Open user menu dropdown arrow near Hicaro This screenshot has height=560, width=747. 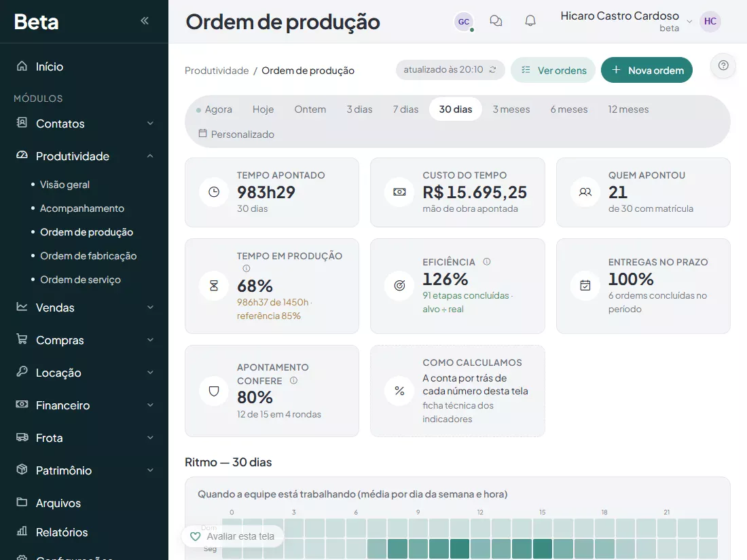[689, 22]
